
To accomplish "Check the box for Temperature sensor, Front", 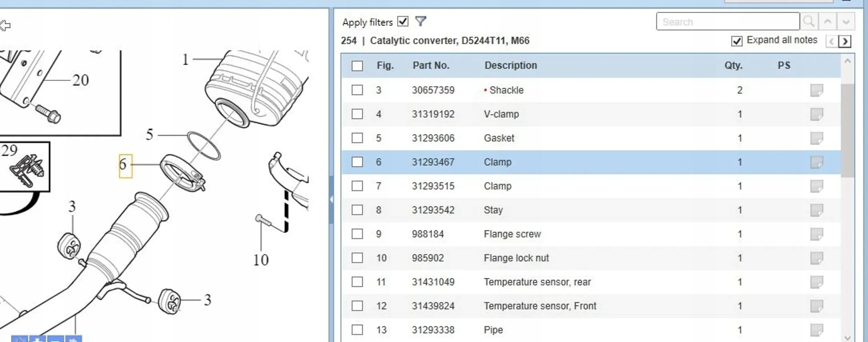I will pos(357,306).
